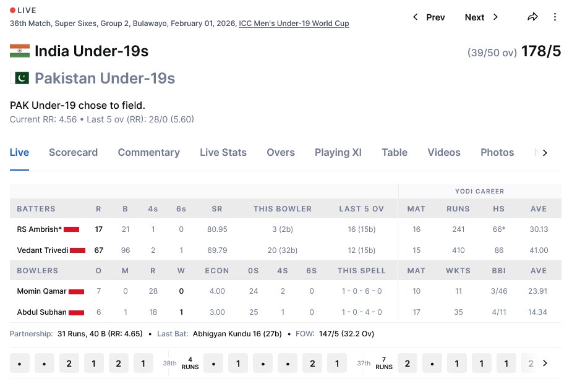572x392 pixels.
Task: Click RS Ambrish strike rate 80.95
Action: click(217, 229)
